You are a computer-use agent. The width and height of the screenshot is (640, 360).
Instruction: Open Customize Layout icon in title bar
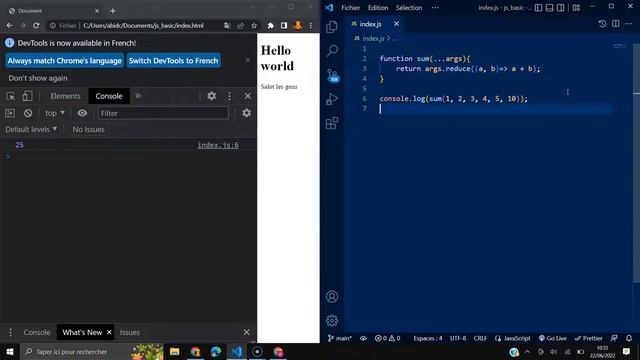click(x=576, y=7)
